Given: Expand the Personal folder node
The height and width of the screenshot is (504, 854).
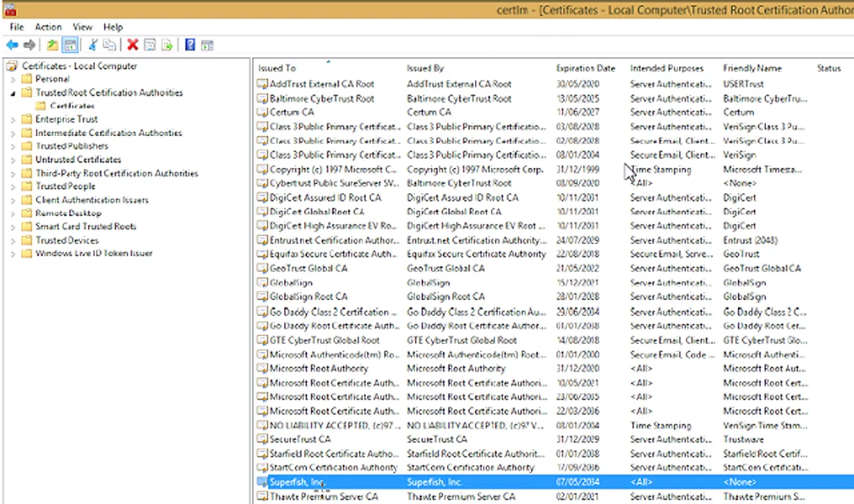Looking at the screenshot, I should [x=13, y=79].
